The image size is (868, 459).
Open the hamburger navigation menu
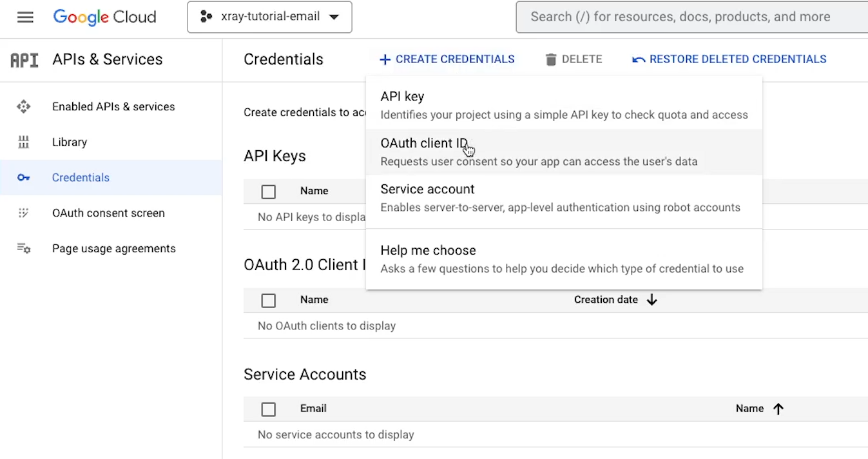tap(25, 17)
